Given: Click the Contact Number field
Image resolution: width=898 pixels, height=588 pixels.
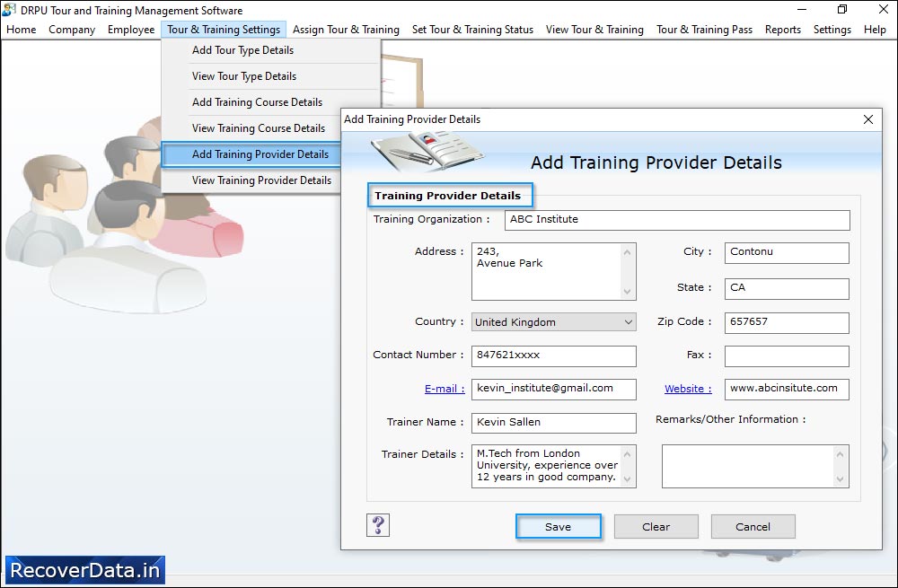Looking at the screenshot, I should click(x=554, y=355).
